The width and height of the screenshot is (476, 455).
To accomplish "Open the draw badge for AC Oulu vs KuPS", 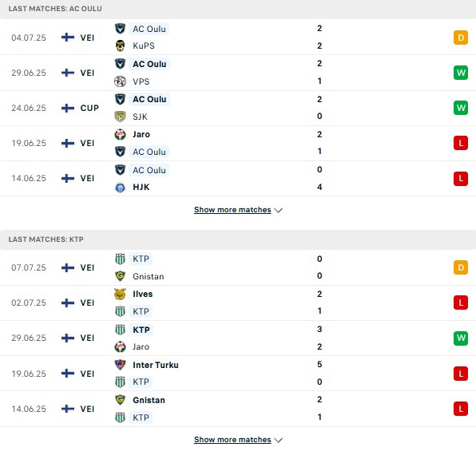I will (x=461, y=38).
